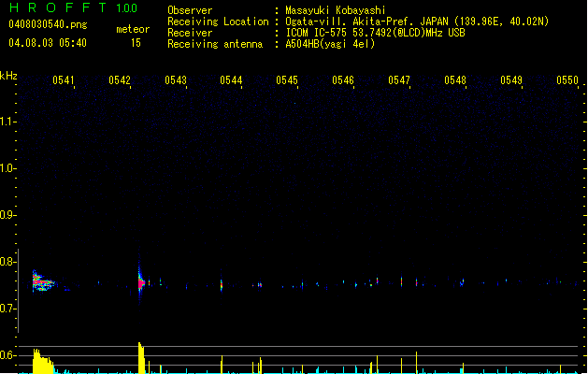588x374 pixels.
Task: Click the 0548 time marker
Action: (x=455, y=80)
